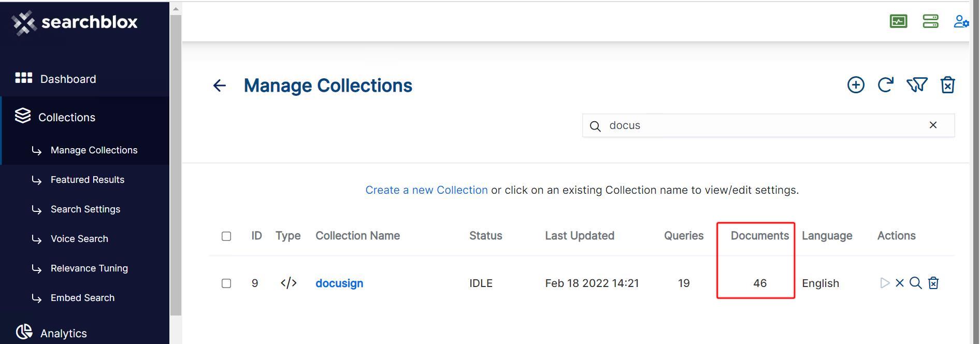This screenshot has height=344, width=980.
Task: Open the green server status icon
Action: coord(931,21)
